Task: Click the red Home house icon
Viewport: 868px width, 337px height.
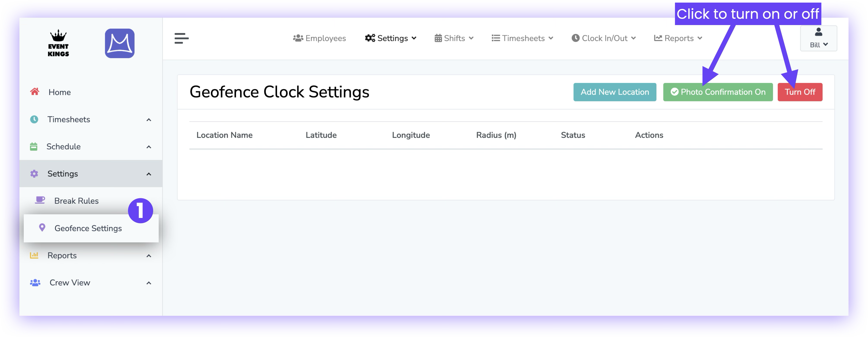Action: [35, 92]
